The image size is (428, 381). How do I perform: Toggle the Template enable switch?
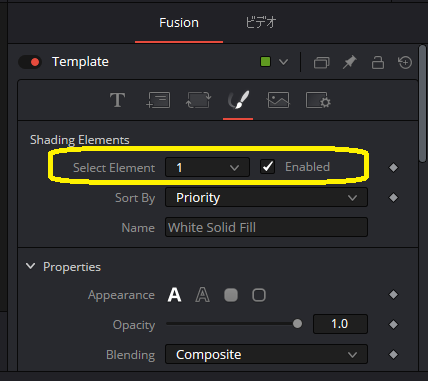[x=30, y=62]
